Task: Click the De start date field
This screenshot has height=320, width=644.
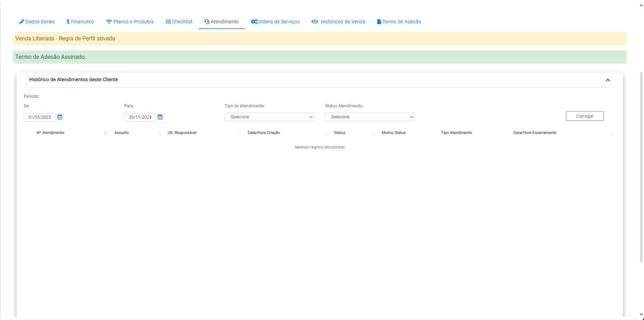Action: [x=40, y=117]
